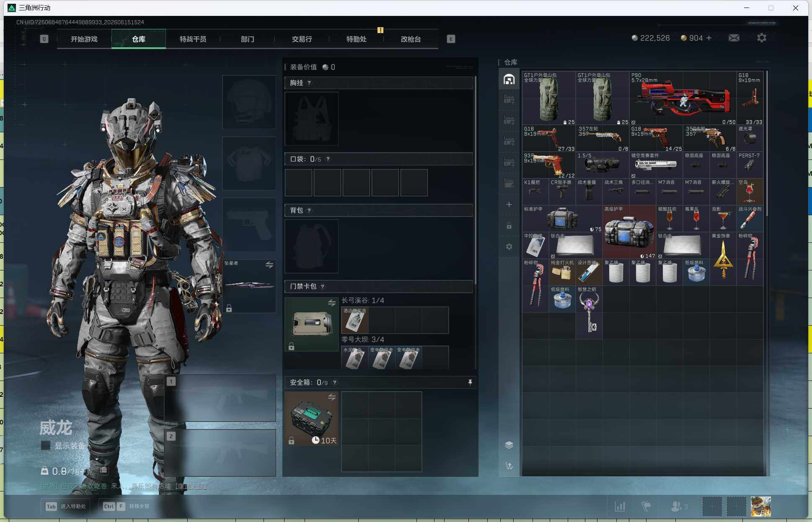Screen dimensions: 812x522
Task: Show help for 背包 section
Action: (x=309, y=210)
